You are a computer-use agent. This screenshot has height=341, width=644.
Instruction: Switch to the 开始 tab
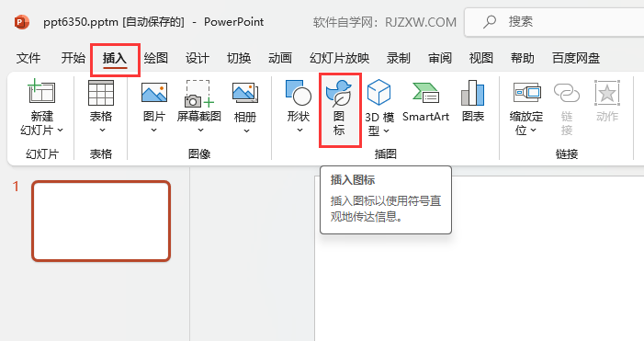click(x=73, y=58)
